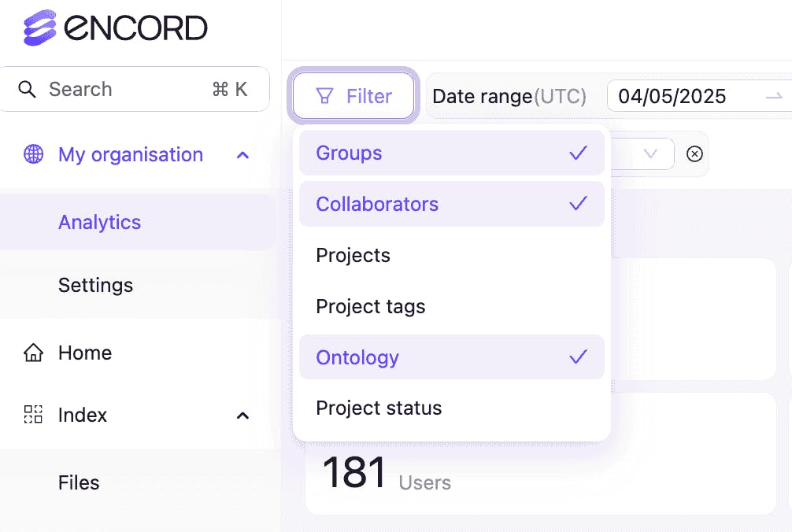
Task: Deselect the Collaborators filter option
Action: [452, 204]
